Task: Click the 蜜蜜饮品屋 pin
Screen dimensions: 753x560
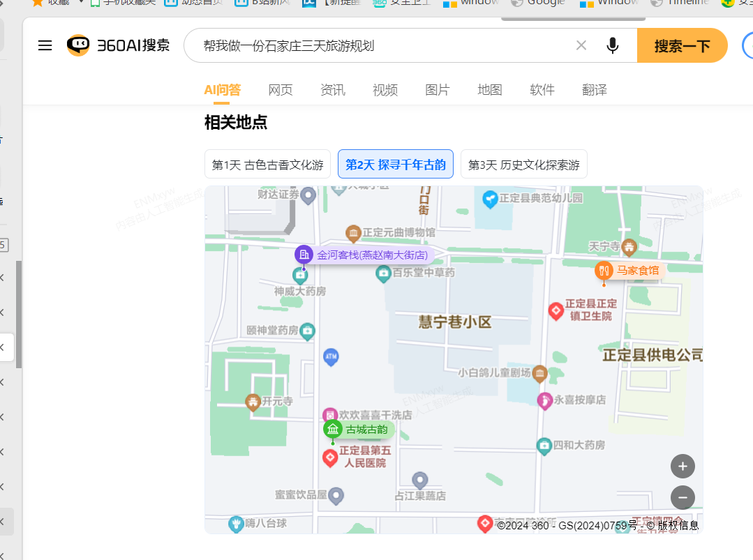Action: (x=336, y=496)
